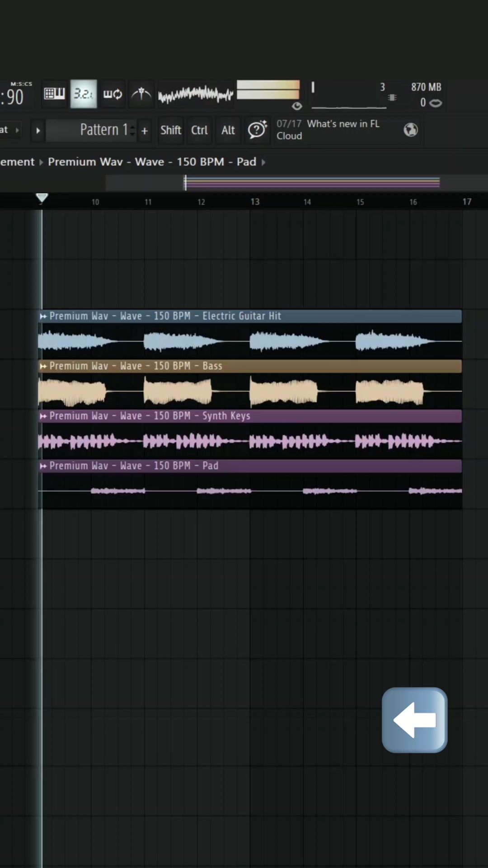Click bar 14 on the timeline ruler
Viewport: 488px width, 868px height.
[x=307, y=202]
